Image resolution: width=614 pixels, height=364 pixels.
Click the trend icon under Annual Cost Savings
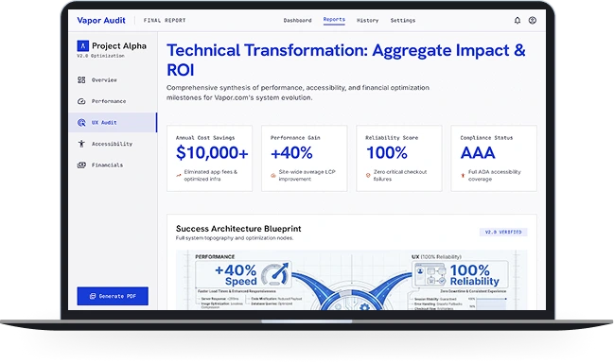[x=179, y=175]
